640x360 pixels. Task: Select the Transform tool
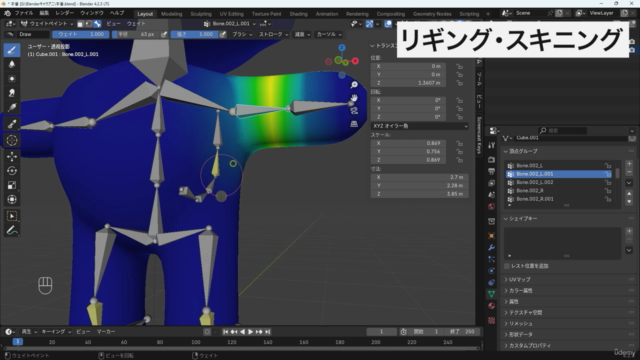click(x=12, y=199)
